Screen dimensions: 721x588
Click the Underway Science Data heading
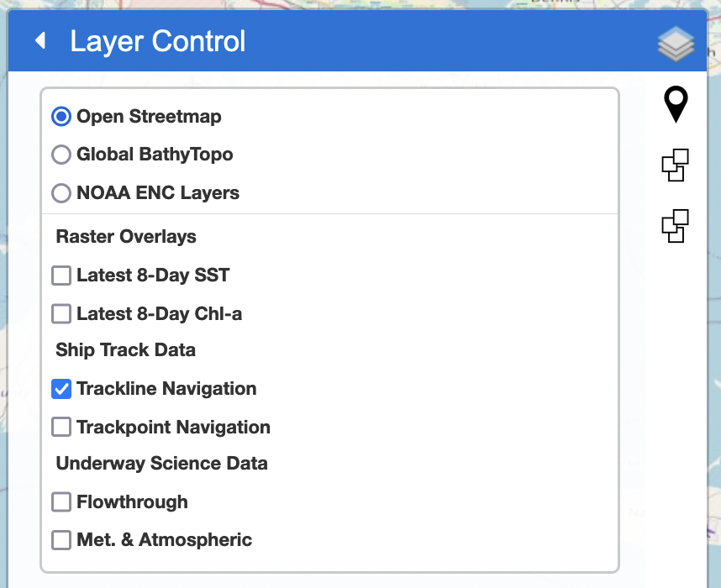click(x=161, y=464)
